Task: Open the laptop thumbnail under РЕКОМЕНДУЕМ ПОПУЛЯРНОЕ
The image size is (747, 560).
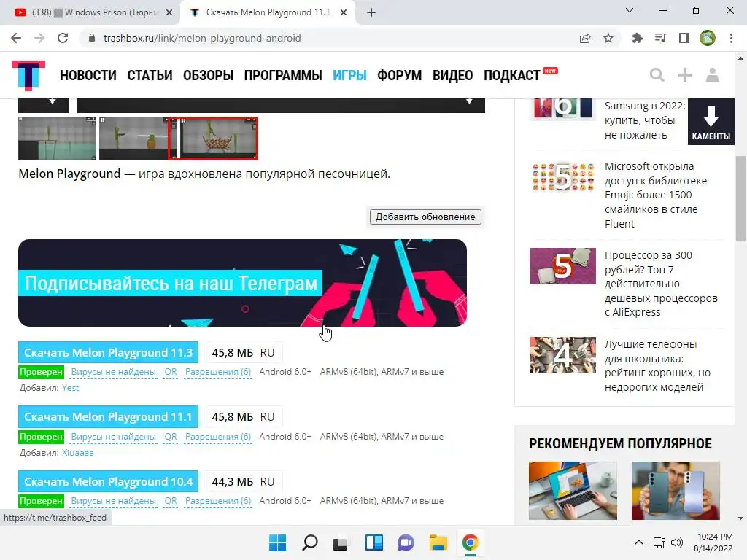Action: (x=573, y=491)
